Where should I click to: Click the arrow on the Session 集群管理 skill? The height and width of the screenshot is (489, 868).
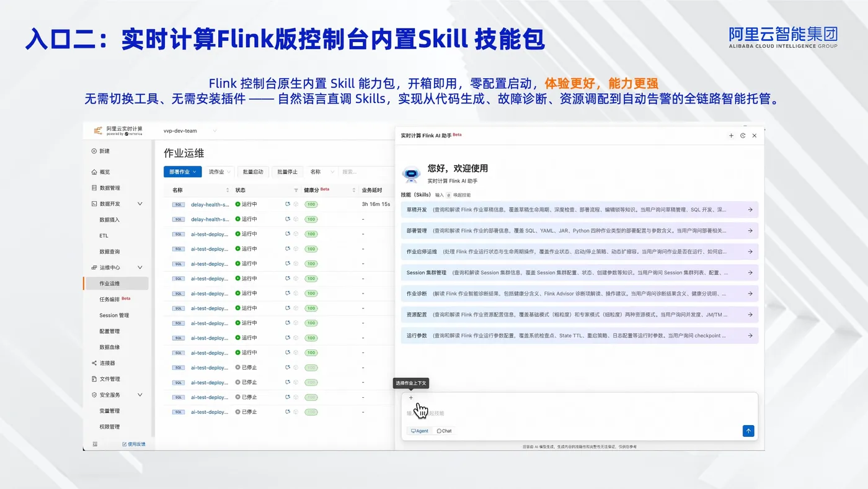(x=750, y=272)
